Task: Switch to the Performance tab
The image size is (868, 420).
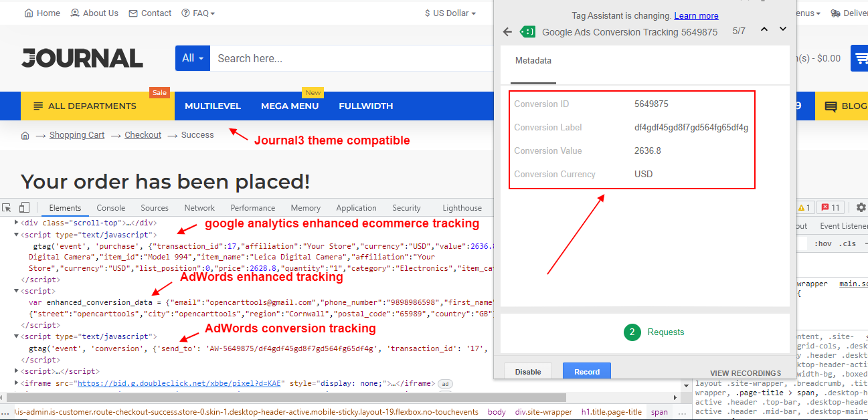Action: pos(253,208)
